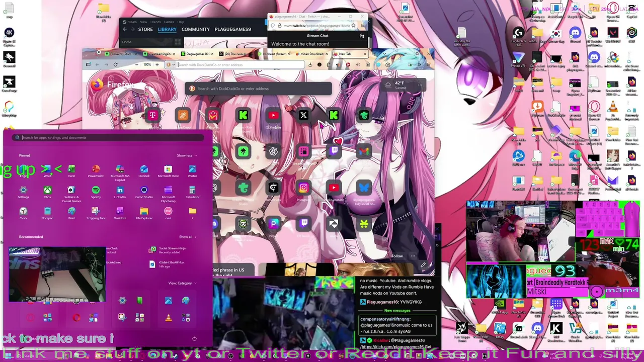The width and height of the screenshot is (644, 362).
Task: Open LinkedIn pinned app
Action: click(120, 192)
